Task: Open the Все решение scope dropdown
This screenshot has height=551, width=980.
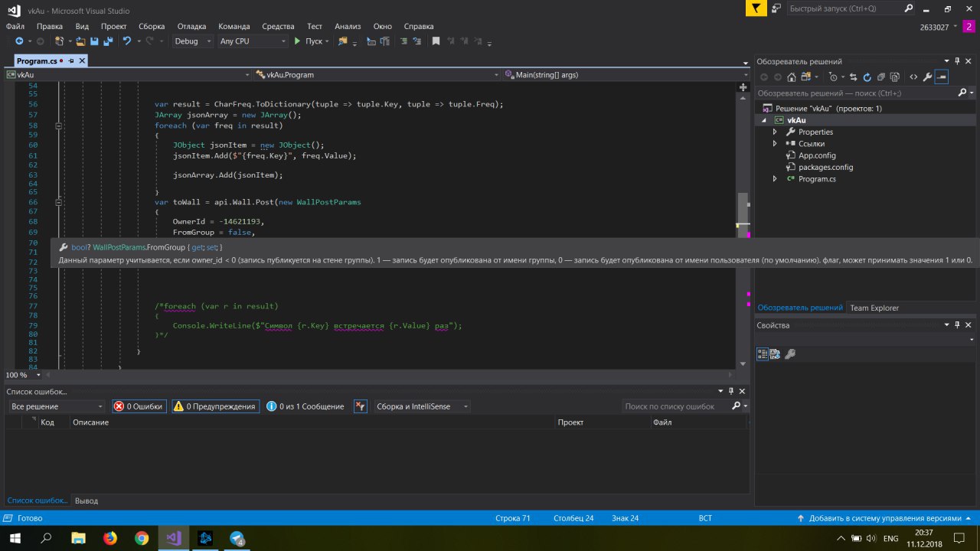Action: click(56, 406)
